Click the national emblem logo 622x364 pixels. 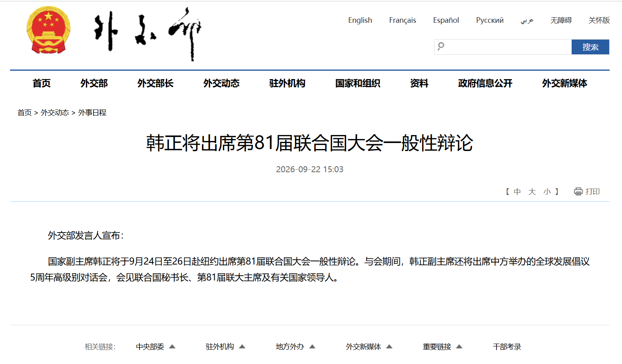click(48, 30)
